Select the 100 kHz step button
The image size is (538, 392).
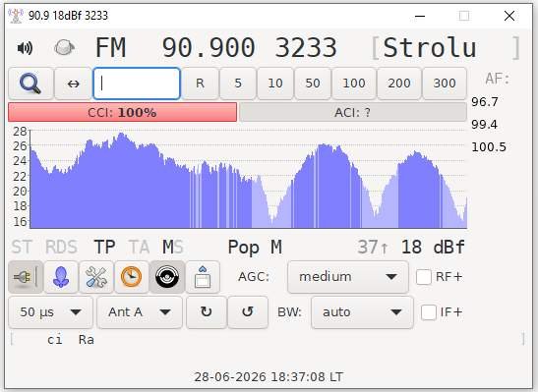pyautogui.click(x=354, y=84)
